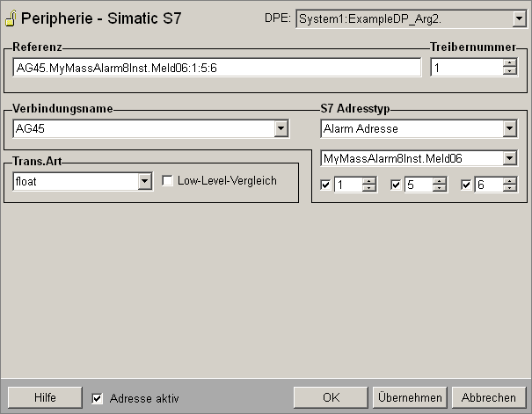Open the DPE dropdown list
Screen dimensions: 532x414
518,18
